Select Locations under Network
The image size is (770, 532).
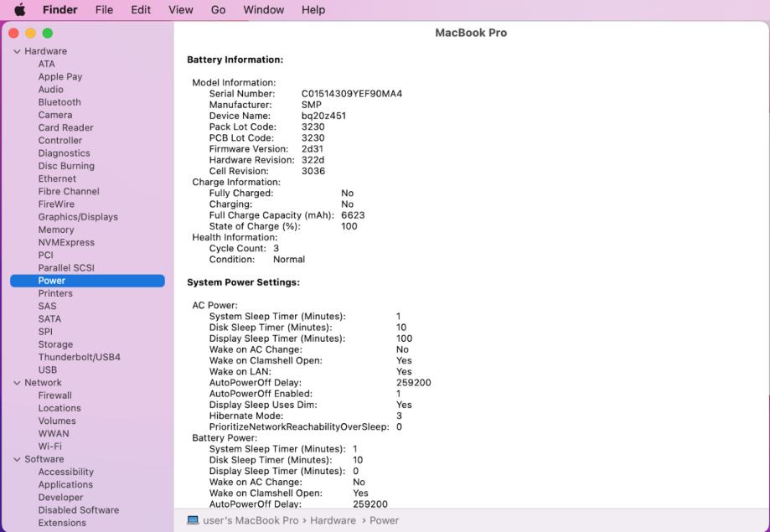[59, 408]
